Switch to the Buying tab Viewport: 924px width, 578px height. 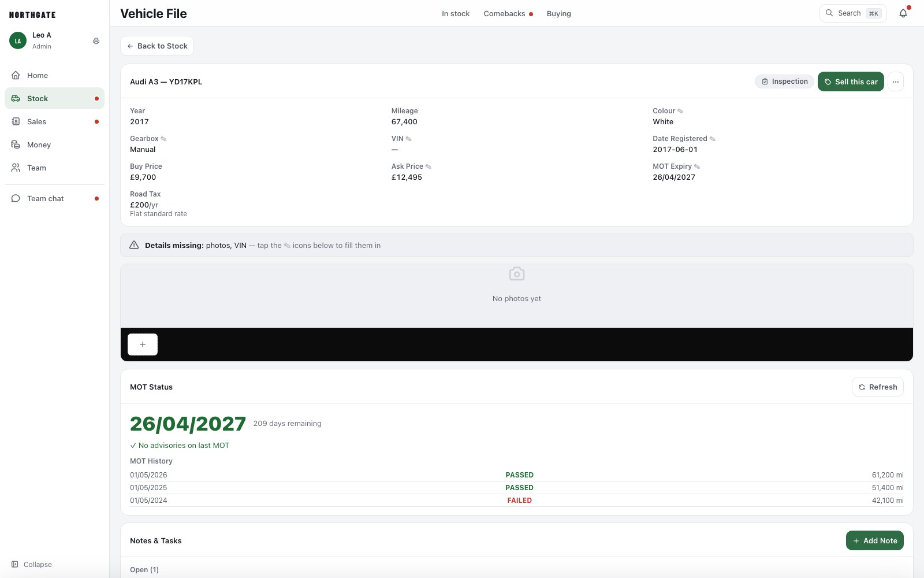click(558, 13)
